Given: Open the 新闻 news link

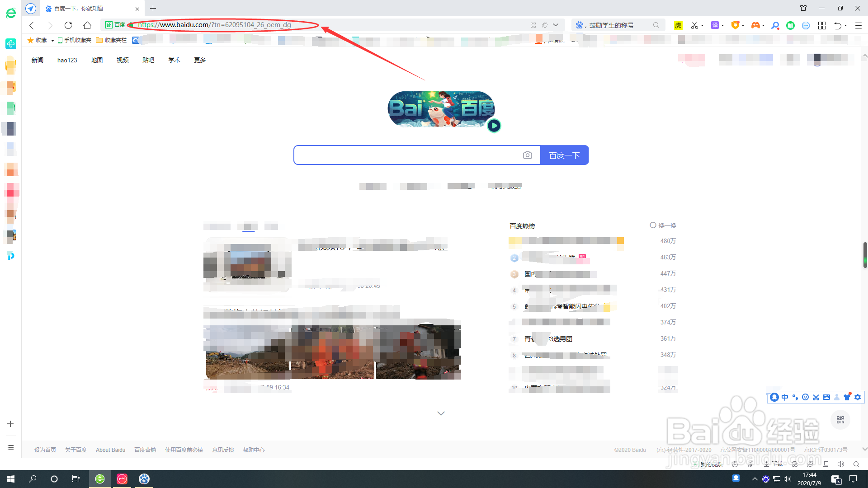Looking at the screenshot, I should pos(38,60).
